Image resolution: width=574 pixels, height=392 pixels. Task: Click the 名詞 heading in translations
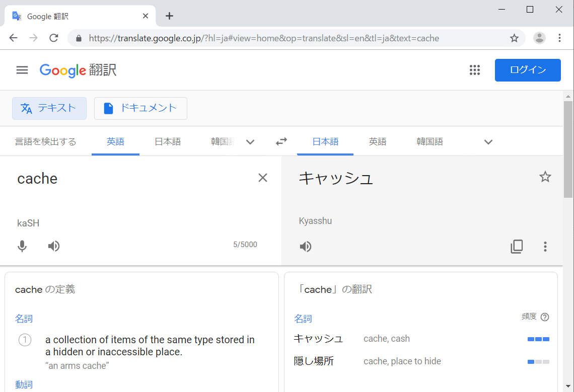pos(303,319)
